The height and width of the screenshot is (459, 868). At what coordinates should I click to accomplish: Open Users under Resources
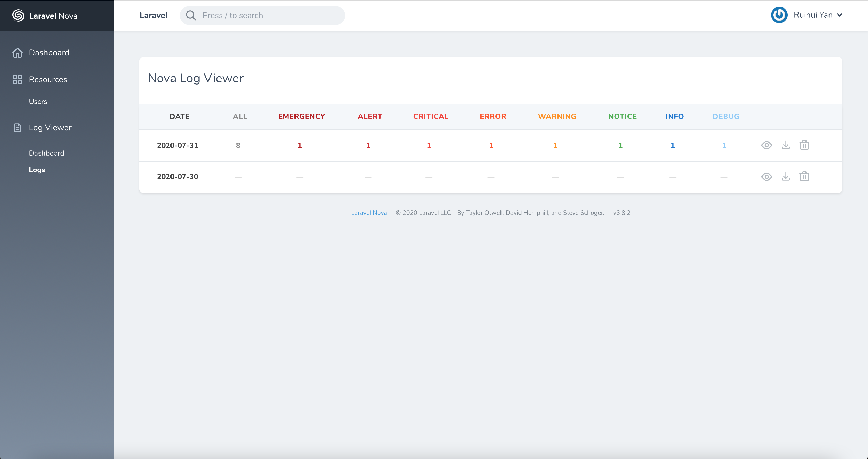pyautogui.click(x=38, y=101)
